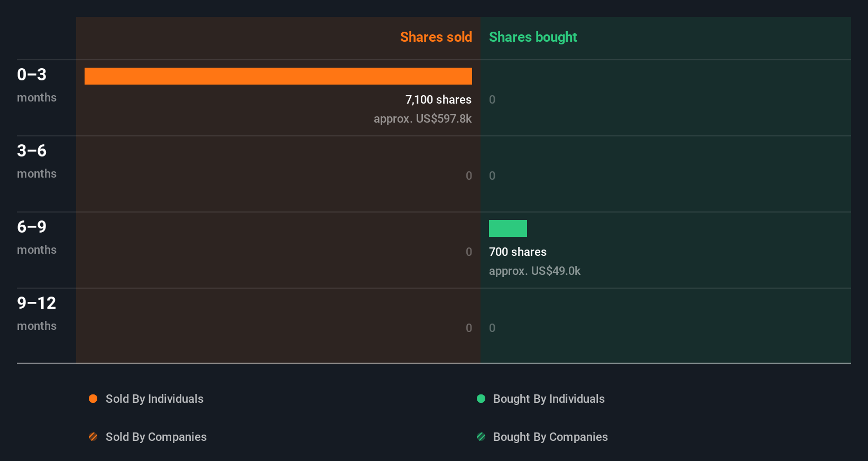
Task: Click the 7,100 shares value
Action: 438,99
